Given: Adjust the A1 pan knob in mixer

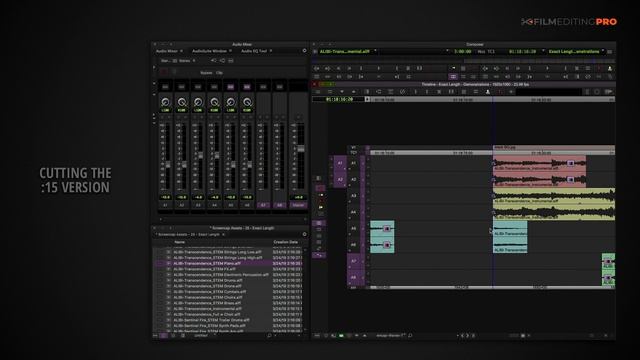Looking at the screenshot, I should pos(165,102).
